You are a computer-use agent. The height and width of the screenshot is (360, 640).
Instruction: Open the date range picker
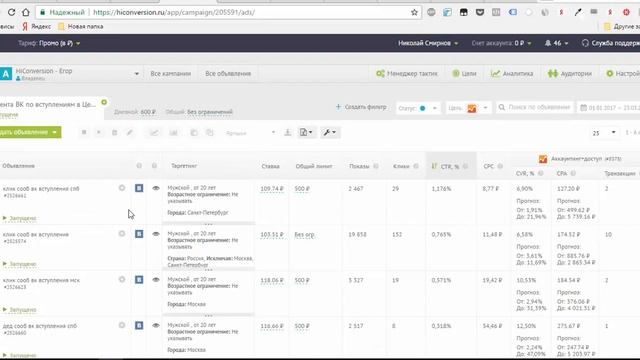click(x=609, y=108)
